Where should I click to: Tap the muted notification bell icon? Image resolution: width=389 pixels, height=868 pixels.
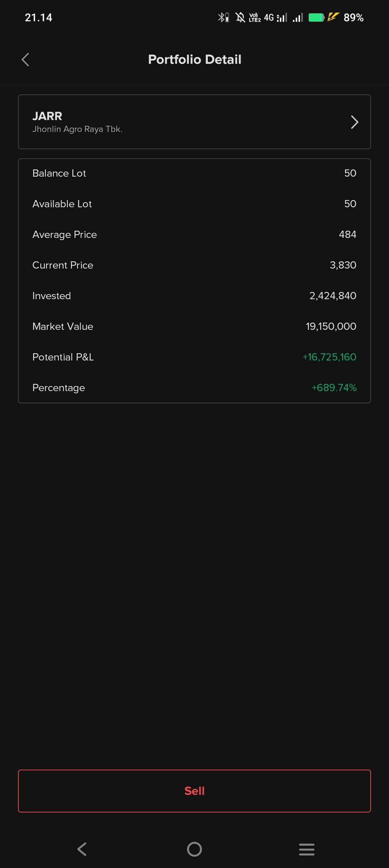click(240, 17)
